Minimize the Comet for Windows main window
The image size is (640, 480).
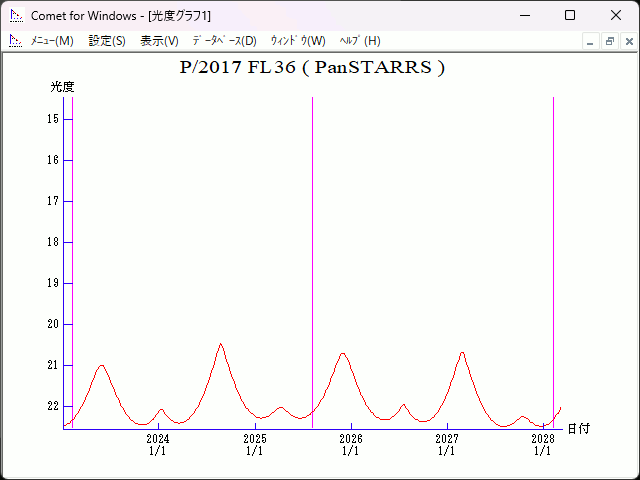tap(524, 15)
